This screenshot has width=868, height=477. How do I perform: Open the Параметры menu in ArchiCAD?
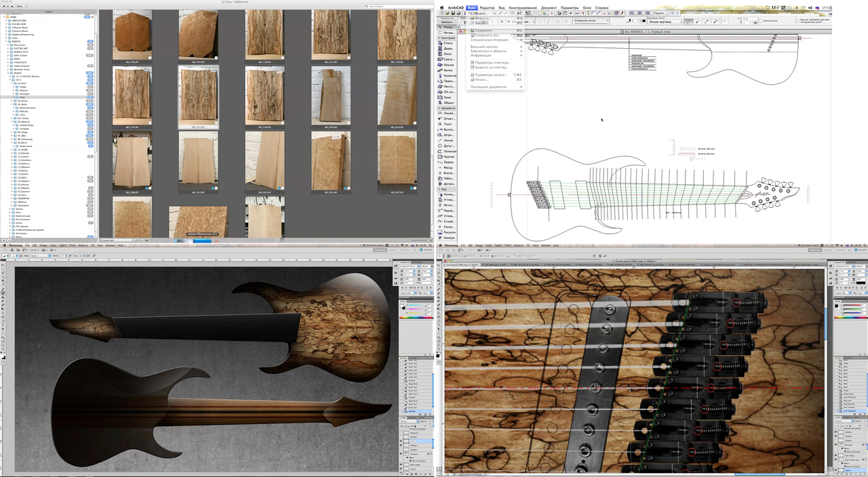(x=570, y=7)
